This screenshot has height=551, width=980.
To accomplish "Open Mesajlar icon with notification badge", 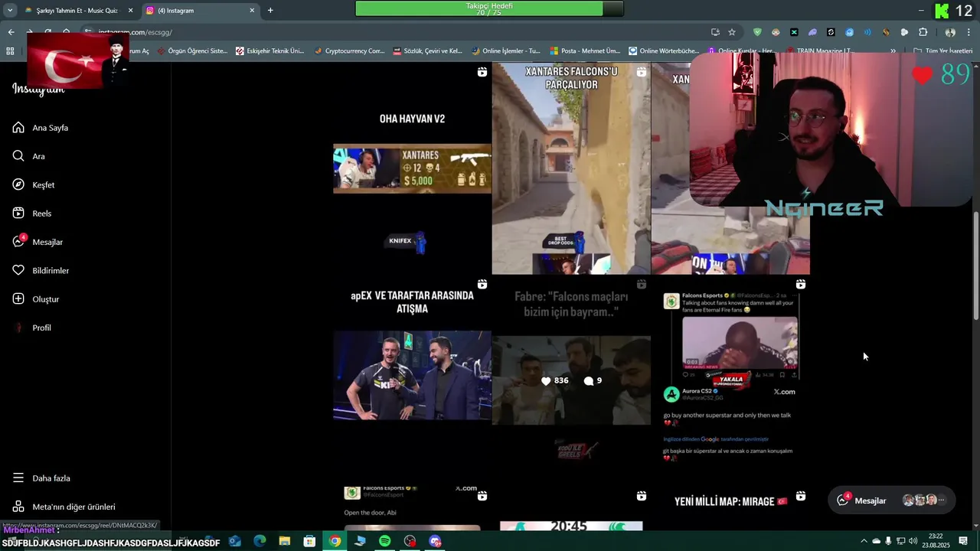I will (19, 241).
